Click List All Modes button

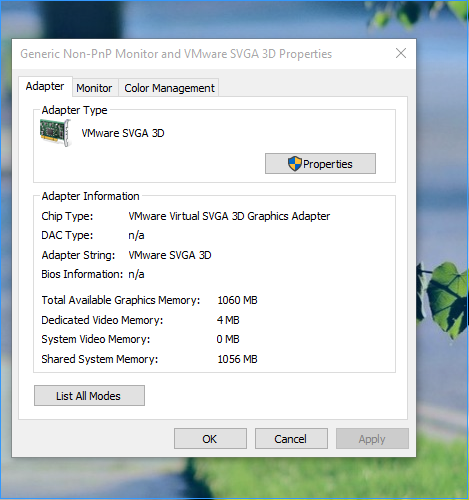[x=89, y=396]
